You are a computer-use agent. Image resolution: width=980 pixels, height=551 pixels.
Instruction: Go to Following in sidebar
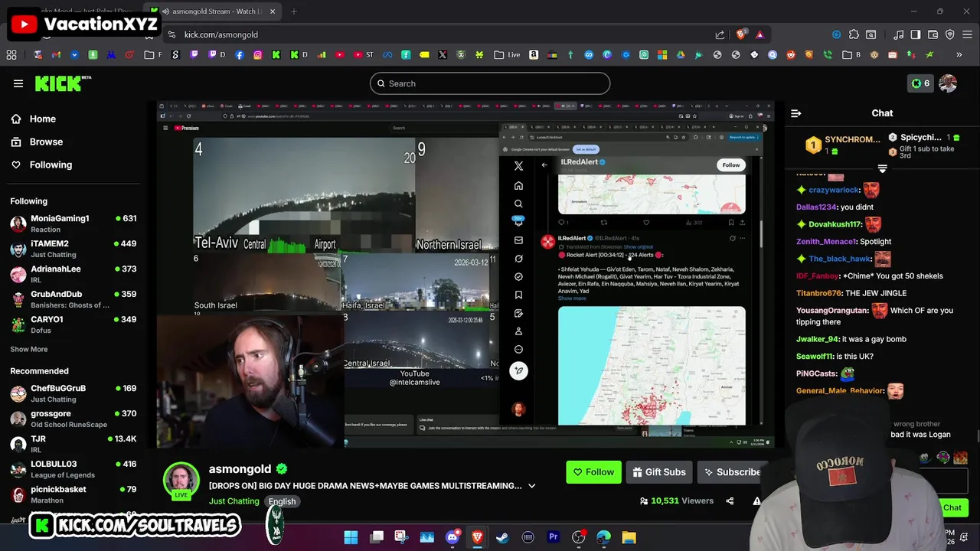click(41, 165)
